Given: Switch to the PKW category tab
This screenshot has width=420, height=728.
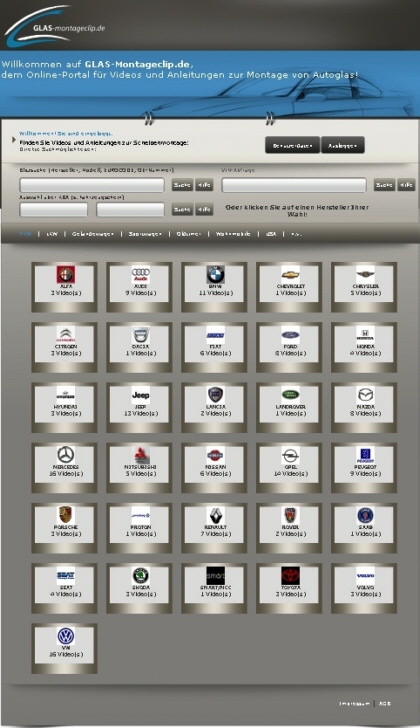Looking at the screenshot, I should tap(26, 234).
